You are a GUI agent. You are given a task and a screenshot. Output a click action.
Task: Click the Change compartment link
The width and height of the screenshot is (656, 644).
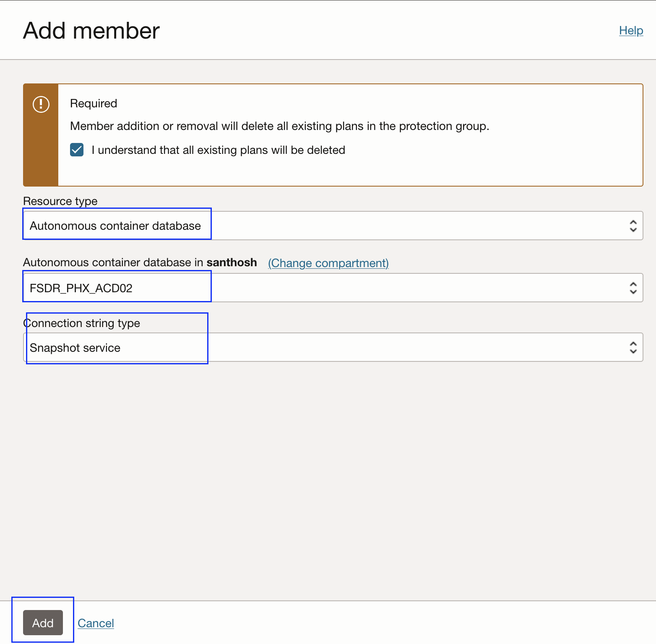(328, 263)
